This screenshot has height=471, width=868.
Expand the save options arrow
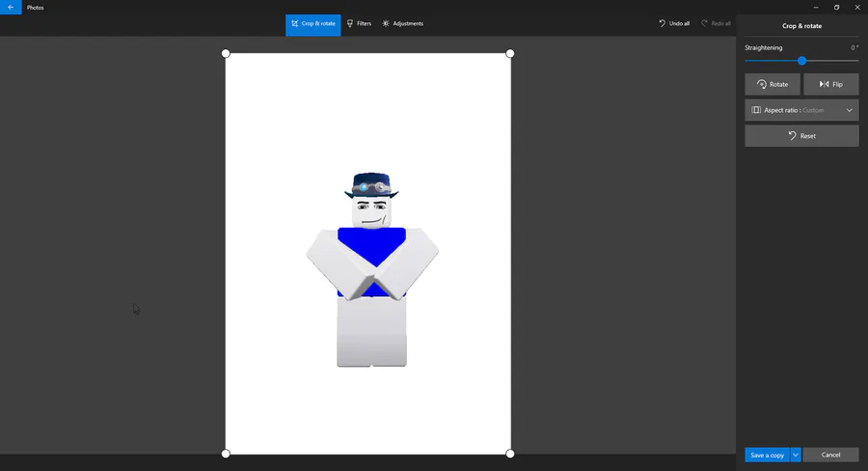pyautogui.click(x=796, y=455)
